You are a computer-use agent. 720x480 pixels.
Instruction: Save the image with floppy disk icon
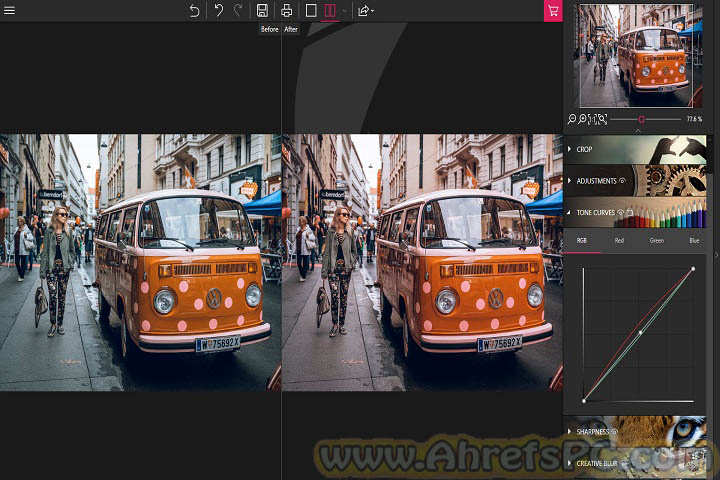pyautogui.click(x=262, y=10)
